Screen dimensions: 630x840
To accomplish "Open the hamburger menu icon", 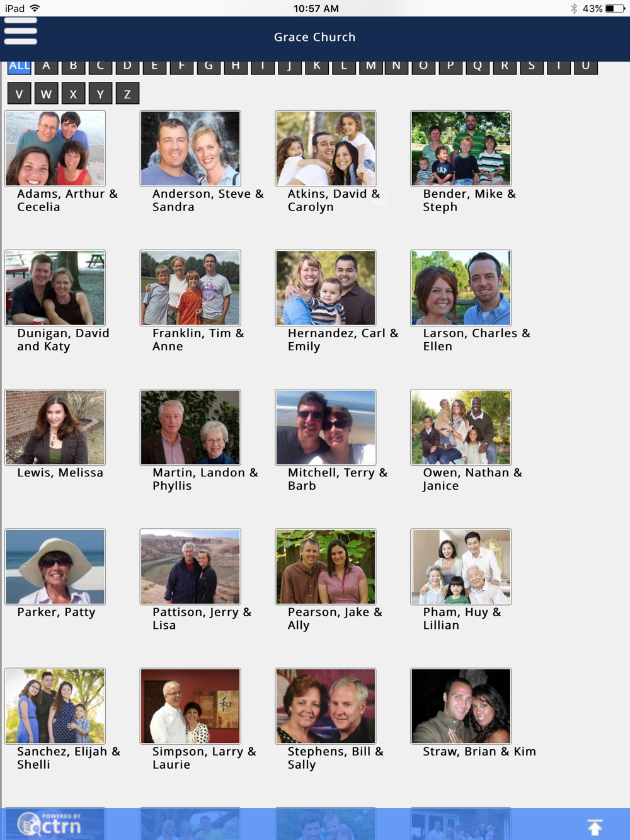I will click(20, 31).
